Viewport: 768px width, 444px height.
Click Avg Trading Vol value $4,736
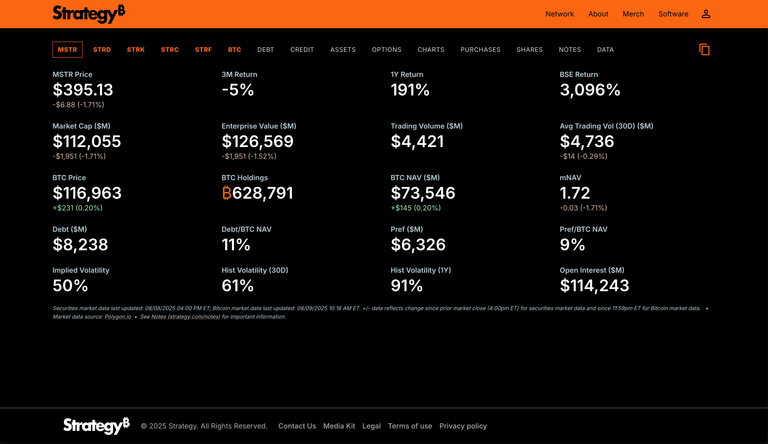587,141
